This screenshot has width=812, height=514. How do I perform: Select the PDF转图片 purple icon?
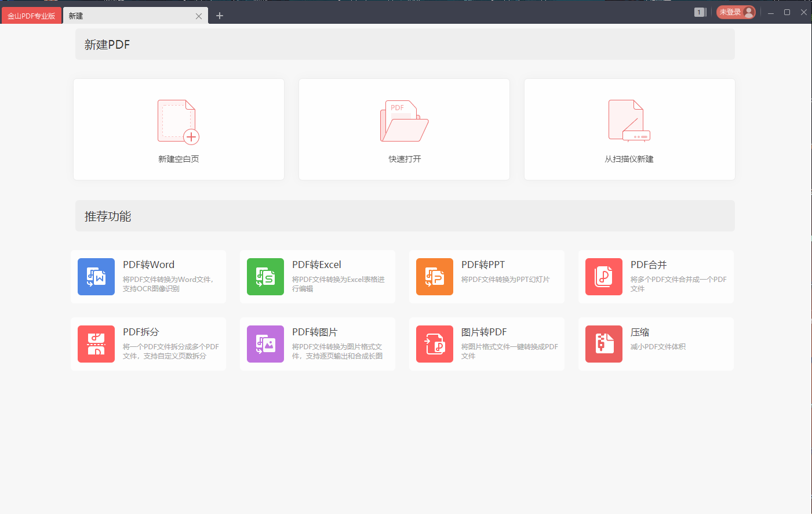(x=265, y=344)
